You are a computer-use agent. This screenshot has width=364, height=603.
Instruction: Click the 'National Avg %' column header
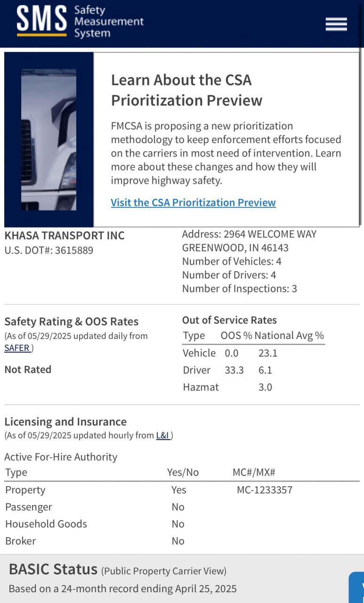tap(289, 336)
